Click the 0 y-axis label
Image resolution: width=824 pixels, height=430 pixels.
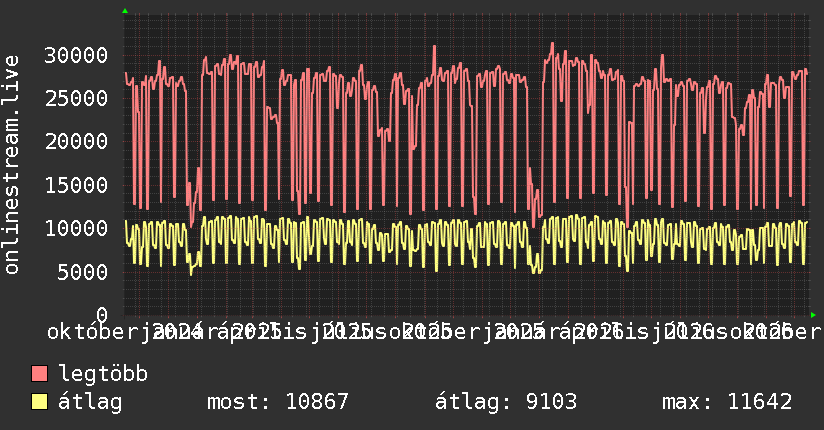[102, 314]
